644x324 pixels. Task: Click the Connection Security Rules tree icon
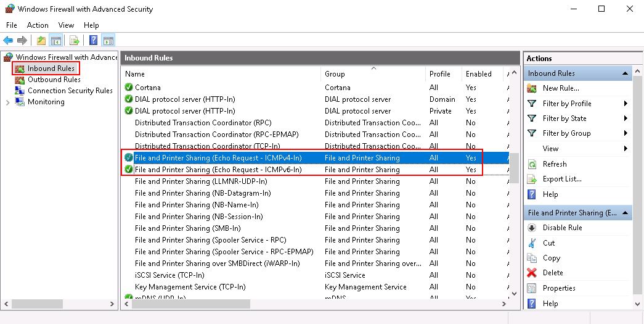click(x=20, y=91)
